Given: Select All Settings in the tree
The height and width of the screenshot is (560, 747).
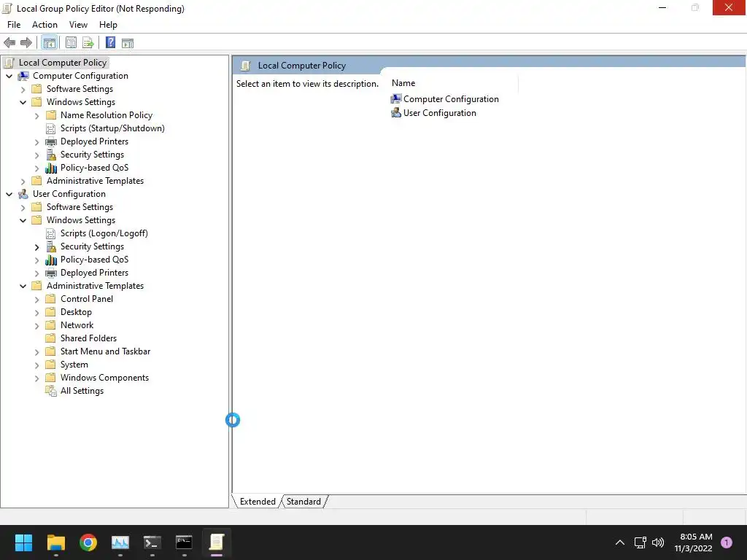Looking at the screenshot, I should click(82, 391).
